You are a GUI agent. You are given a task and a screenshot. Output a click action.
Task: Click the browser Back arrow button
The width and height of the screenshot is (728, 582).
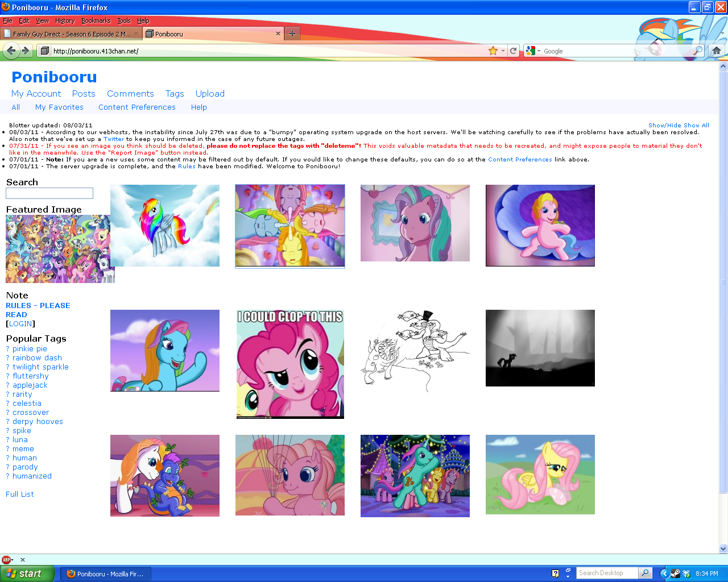point(11,51)
